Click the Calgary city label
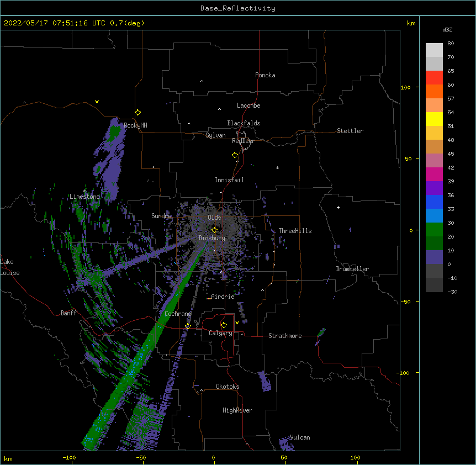The image size is (476, 465). click(x=220, y=333)
